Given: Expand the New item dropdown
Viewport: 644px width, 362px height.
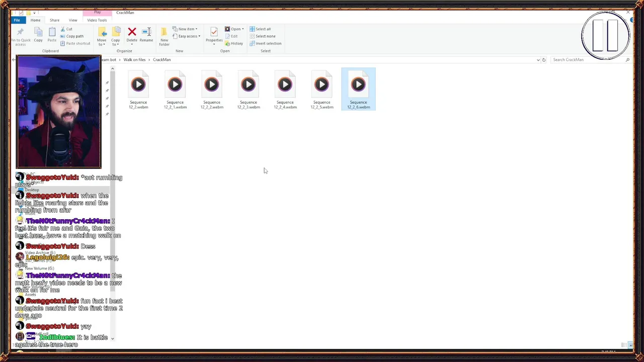Looking at the screenshot, I should coord(185,29).
